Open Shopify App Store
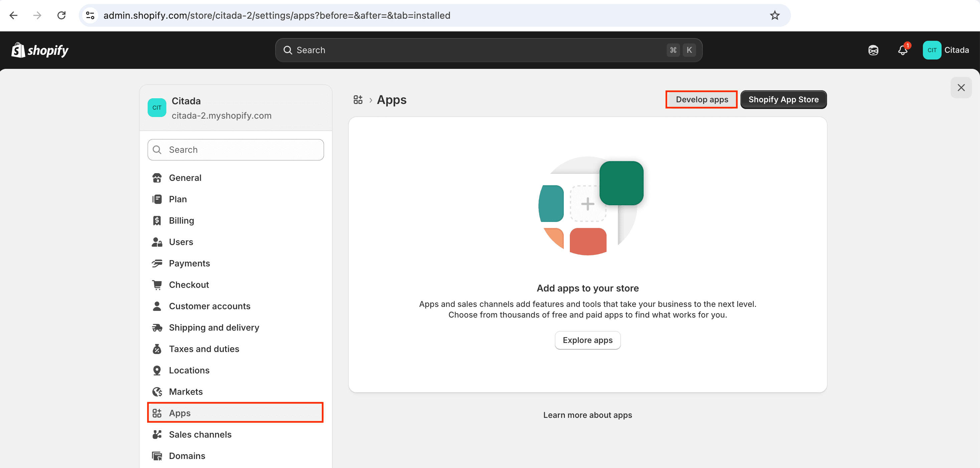Image resolution: width=980 pixels, height=468 pixels. pos(783,99)
